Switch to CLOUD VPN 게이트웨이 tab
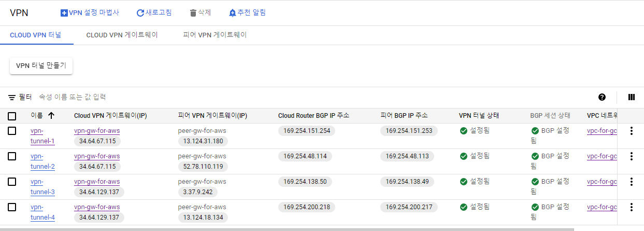 pyautogui.click(x=122, y=35)
